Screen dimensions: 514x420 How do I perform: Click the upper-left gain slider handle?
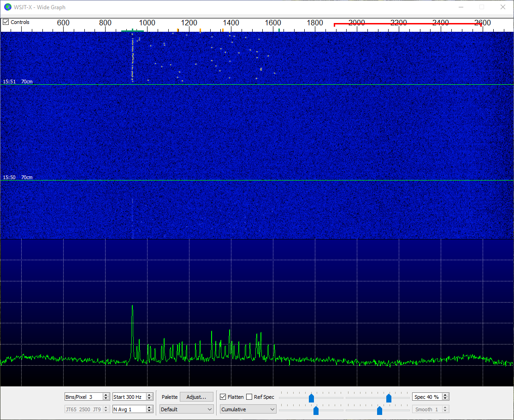click(312, 398)
